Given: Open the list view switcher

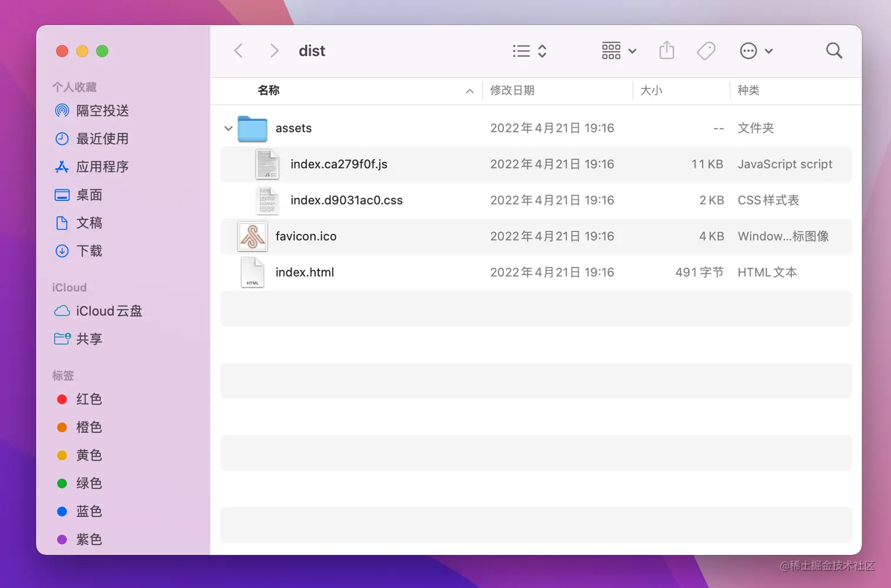Looking at the screenshot, I should point(529,51).
